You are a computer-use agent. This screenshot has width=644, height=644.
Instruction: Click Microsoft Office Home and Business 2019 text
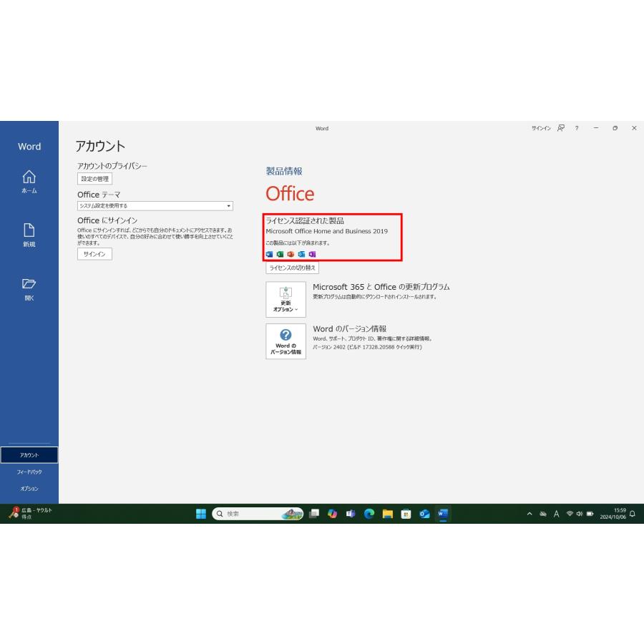click(x=326, y=231)
